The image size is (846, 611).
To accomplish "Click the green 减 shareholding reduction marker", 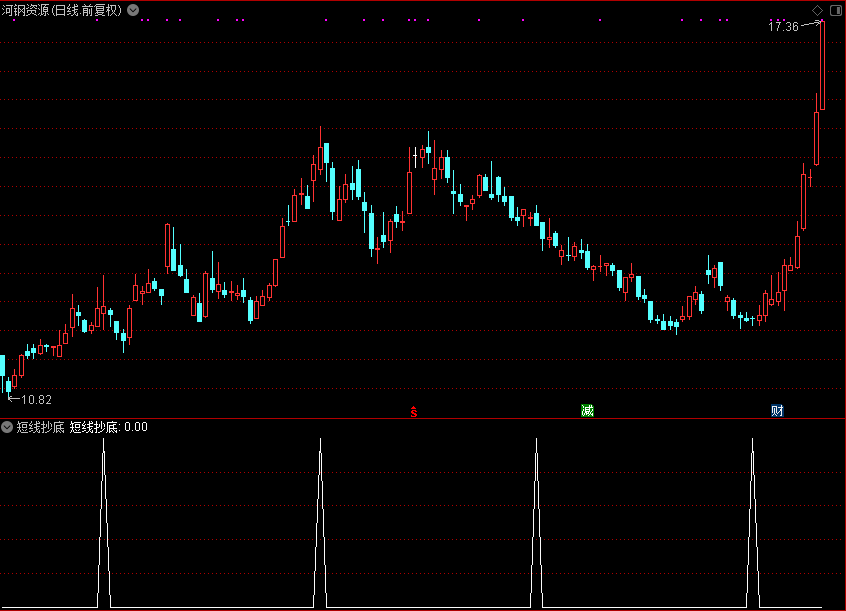I will click(587, 411).
